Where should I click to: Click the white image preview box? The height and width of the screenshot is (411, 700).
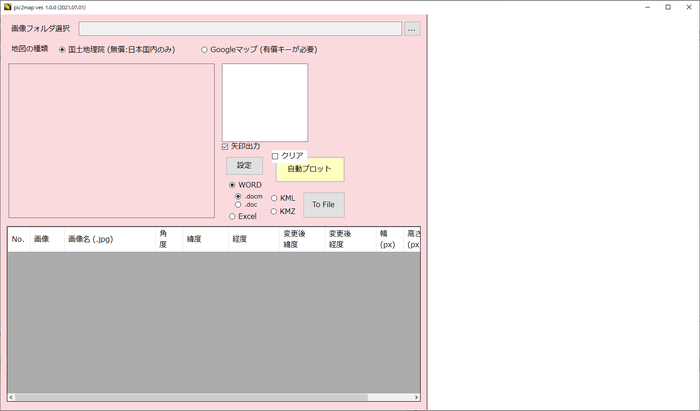click(x=264, y=102)
